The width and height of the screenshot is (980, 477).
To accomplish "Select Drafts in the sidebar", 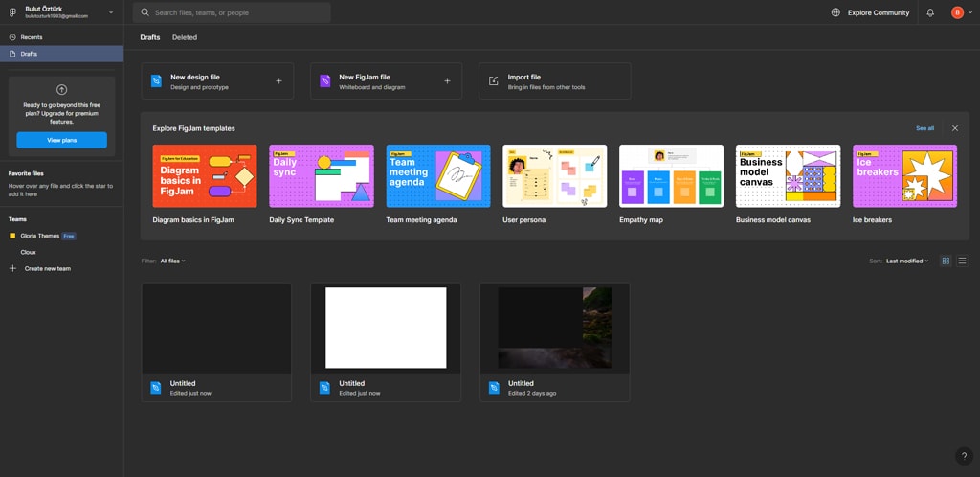I will [x=62, y=54].
